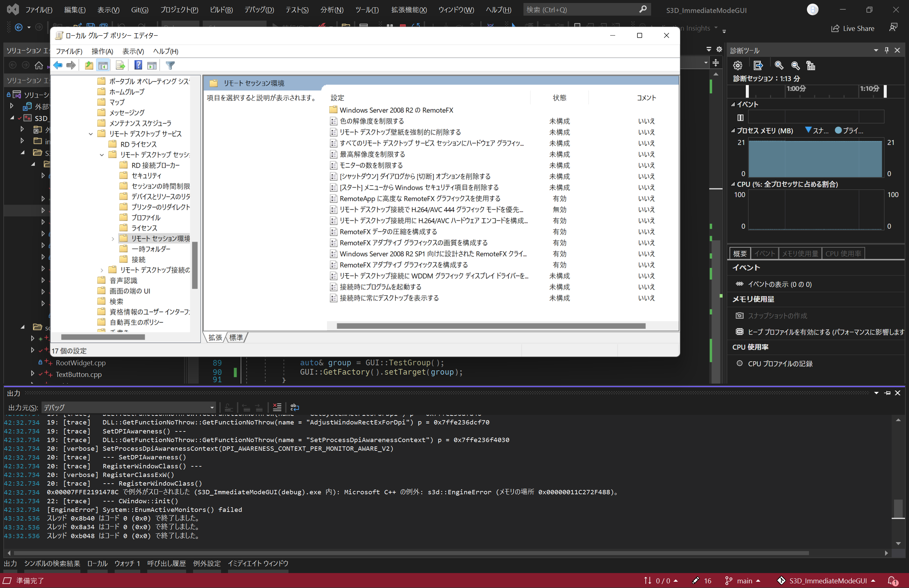Screen dimensions: 909x588
Task: Pin the 診断ツール panel
Action: point(886,50)
